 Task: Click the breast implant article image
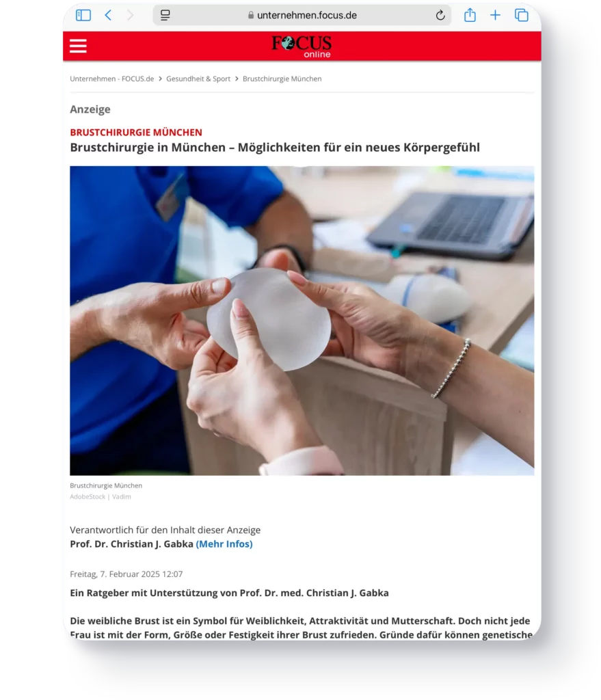302,321
